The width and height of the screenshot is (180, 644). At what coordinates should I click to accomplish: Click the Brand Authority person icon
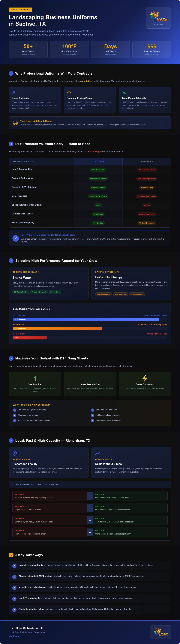click(x=14, y=92)
